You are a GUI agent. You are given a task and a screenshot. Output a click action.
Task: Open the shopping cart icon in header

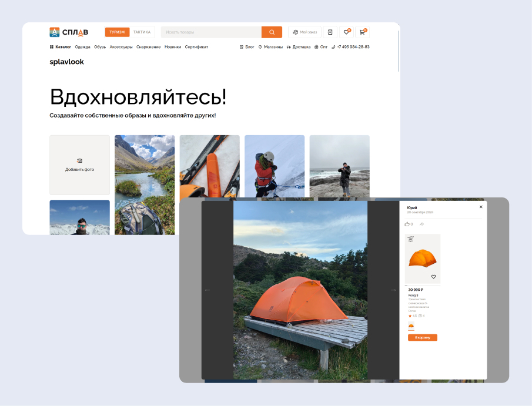[363, 32]
